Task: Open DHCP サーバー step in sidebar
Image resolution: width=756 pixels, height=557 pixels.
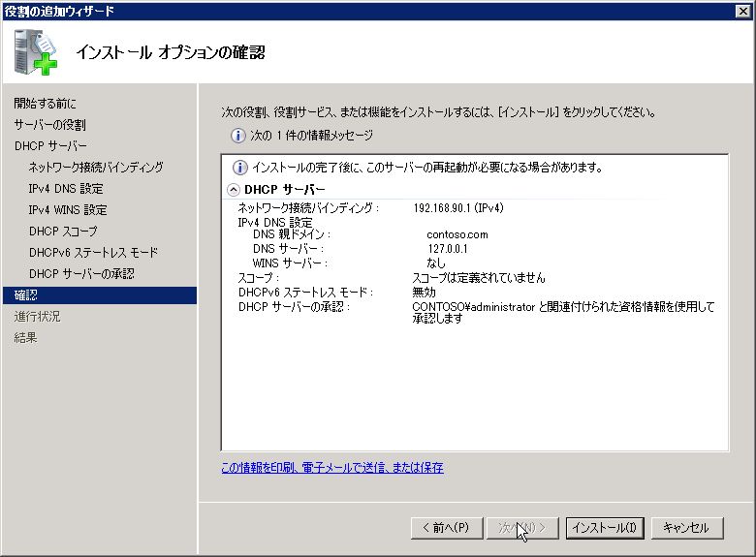Action: pyautogui.click(x=50, y=146)
